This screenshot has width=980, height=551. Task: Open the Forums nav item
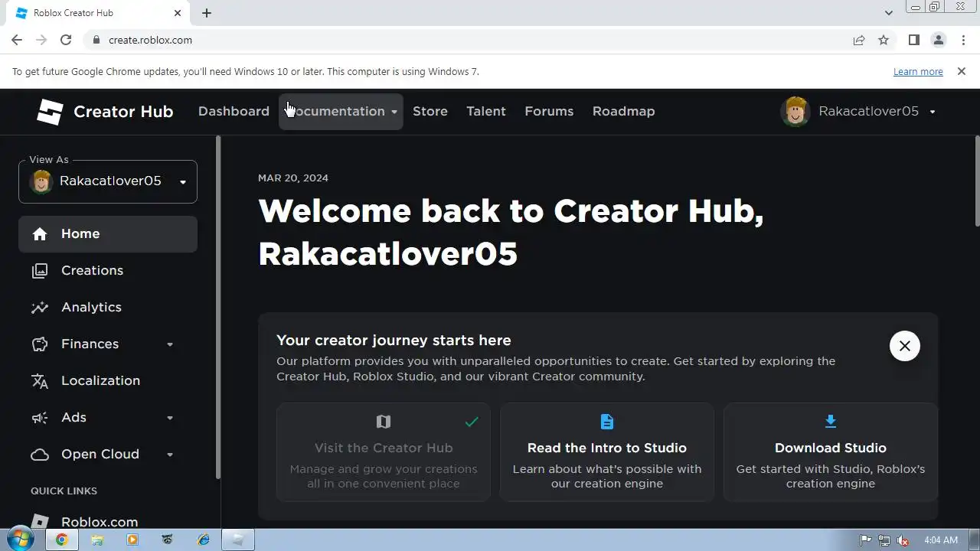549,112
